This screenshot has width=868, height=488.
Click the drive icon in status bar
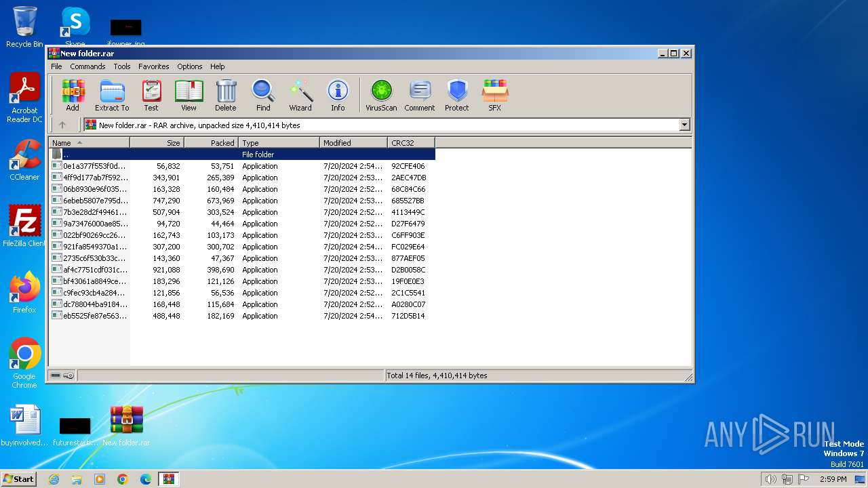click(x=56, y=375)
